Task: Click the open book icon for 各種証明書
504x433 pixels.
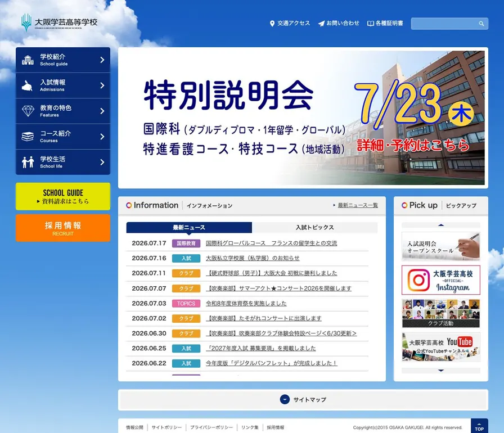Action: (370, 24)
